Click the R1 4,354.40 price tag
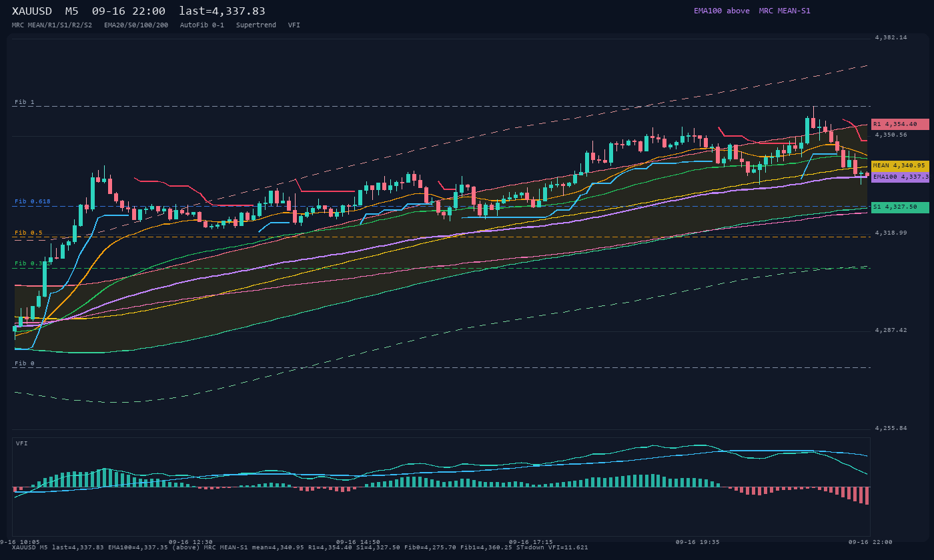 (900, 124)
